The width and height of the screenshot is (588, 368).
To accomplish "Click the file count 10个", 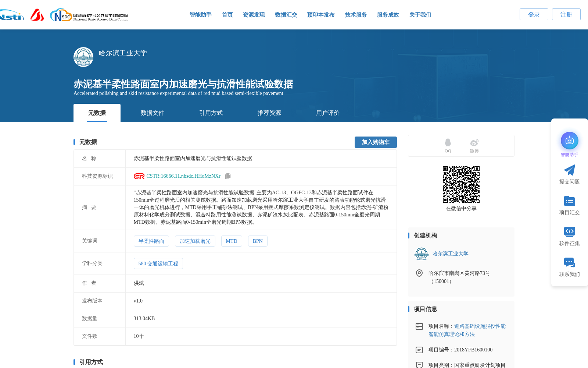I will tap(139, 336).
